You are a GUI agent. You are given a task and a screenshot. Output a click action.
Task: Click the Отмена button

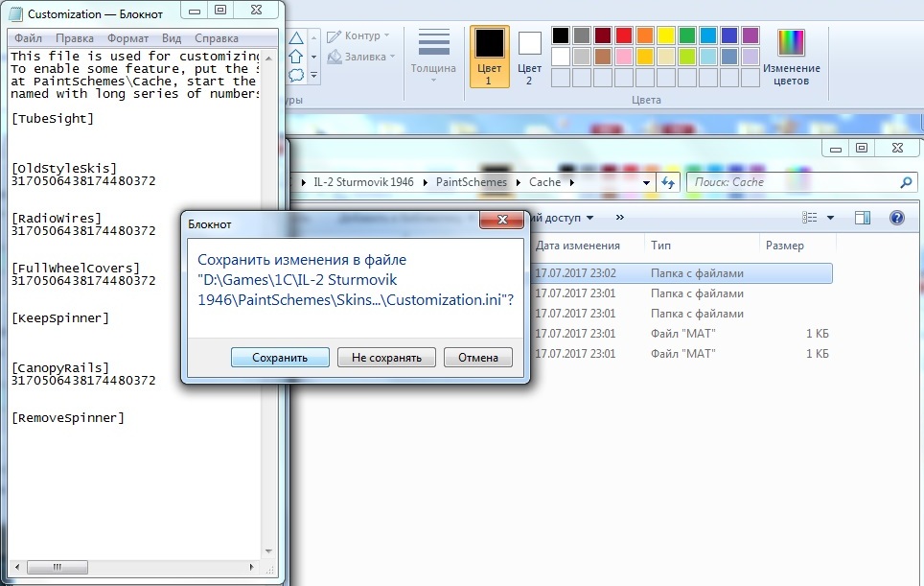click(x=478, y=358)
